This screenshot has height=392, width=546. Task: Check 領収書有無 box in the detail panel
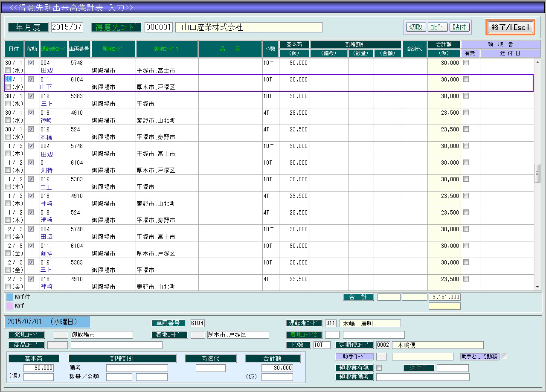coord(379,368)
